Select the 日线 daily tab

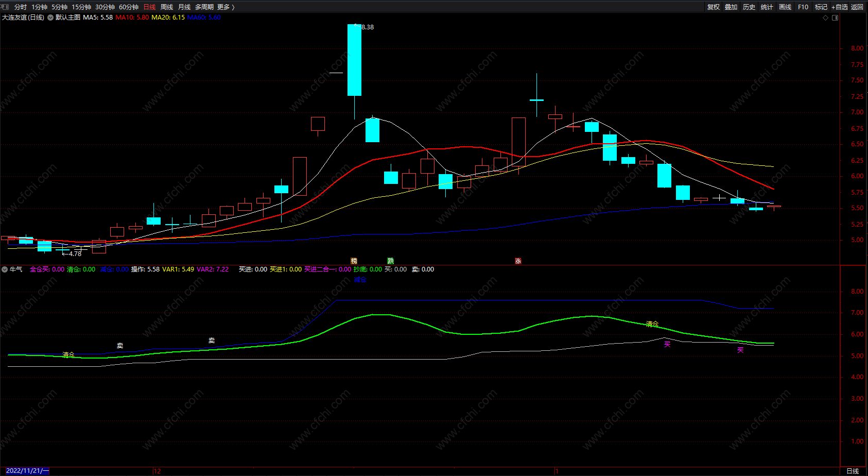tap(149, 7)
